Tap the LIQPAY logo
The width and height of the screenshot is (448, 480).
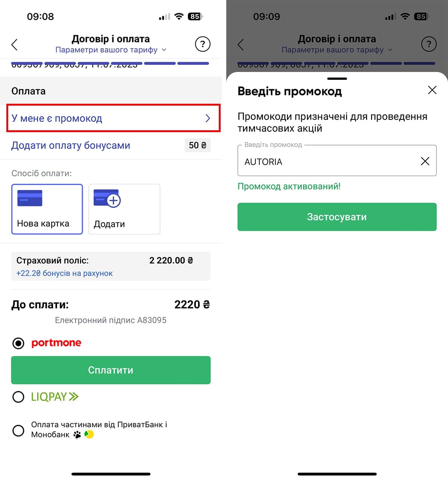(55, 396)
